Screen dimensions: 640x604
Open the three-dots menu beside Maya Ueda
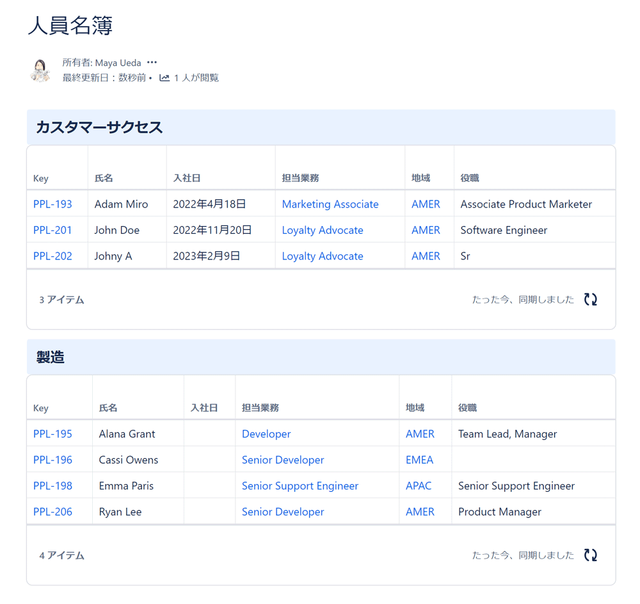click(152, 62)
